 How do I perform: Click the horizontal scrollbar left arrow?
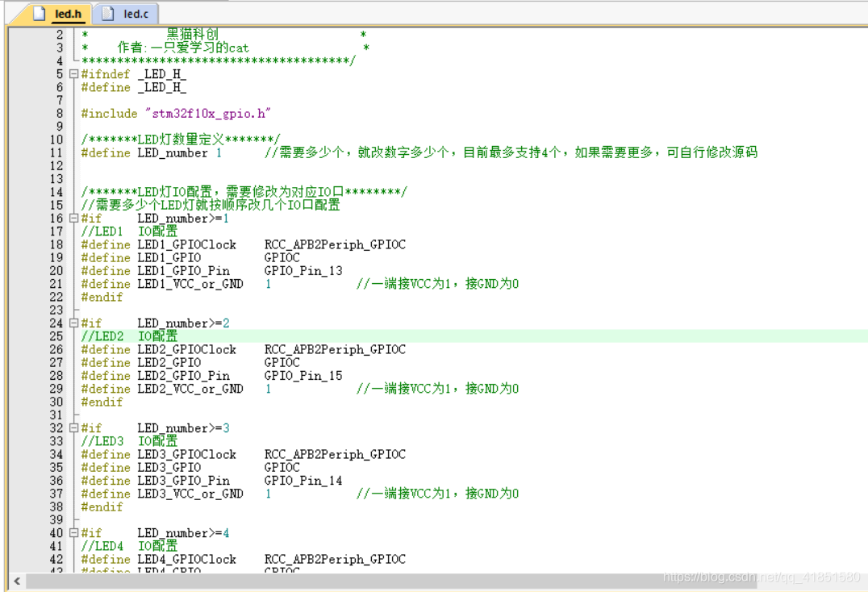(x=17, y=581)
